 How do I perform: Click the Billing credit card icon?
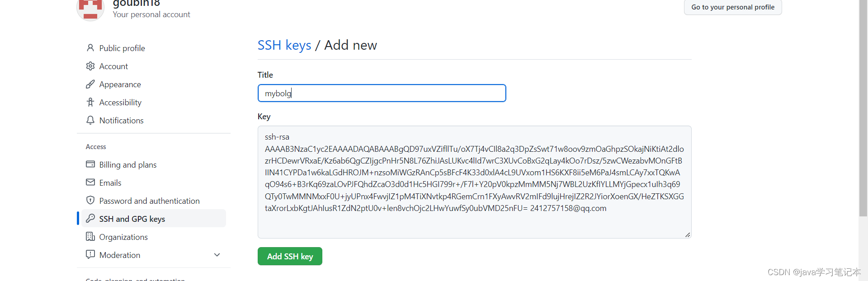tap(90, 164)
